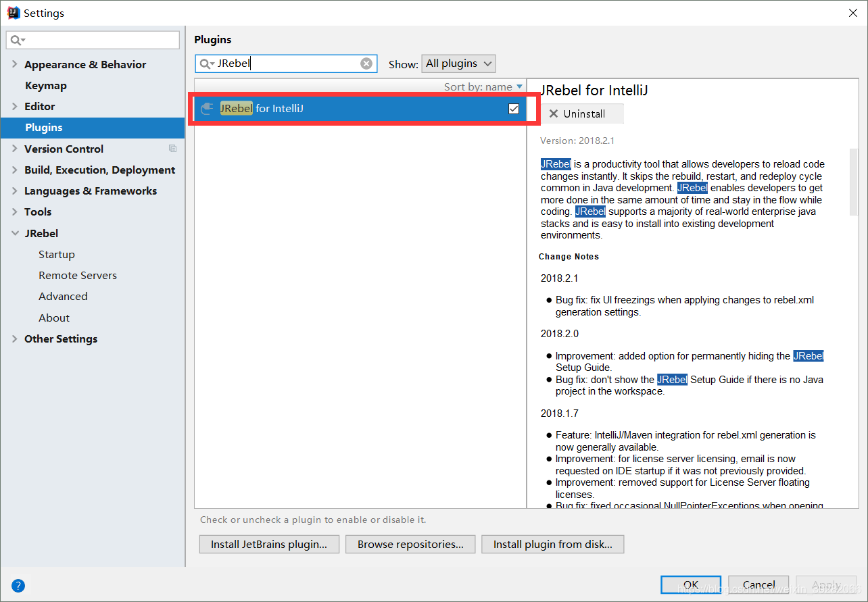The height and width of the screenshot is (602, 868).
Task: Click the 'Check or uncheck a plugin' hint text
Action: click(313, 520)
